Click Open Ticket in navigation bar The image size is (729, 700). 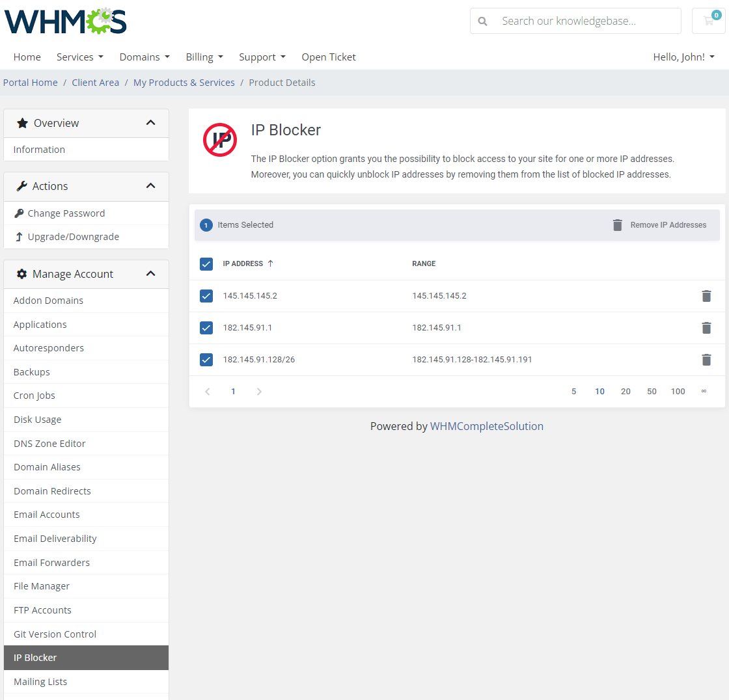[329, 57]
